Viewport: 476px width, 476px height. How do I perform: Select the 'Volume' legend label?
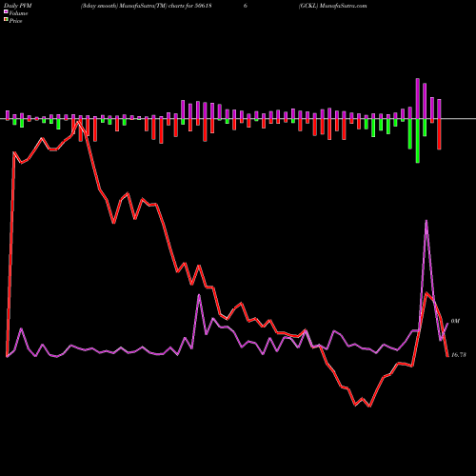[x=18, y=13]
